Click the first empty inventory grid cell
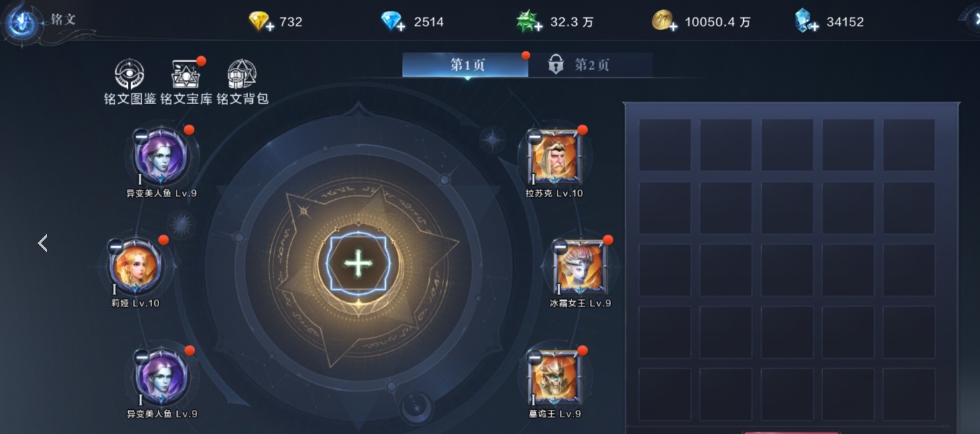Screen dimensions: 980x434 (x=665, y=145)
